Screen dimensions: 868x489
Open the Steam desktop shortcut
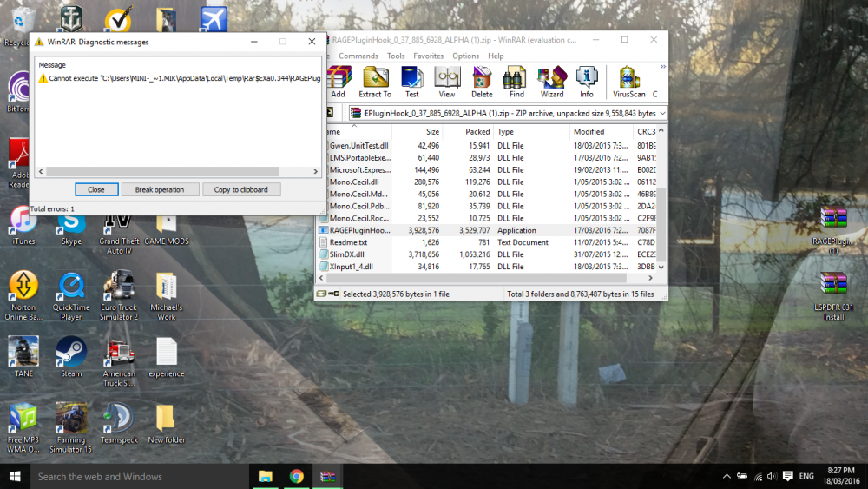point(71,357)
